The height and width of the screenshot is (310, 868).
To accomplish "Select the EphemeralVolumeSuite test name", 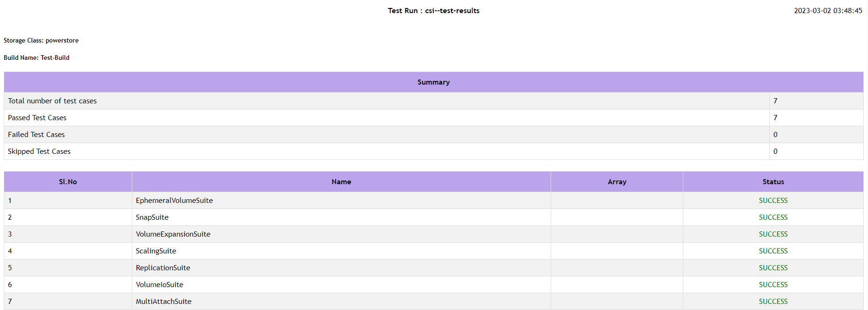I will pyautogui.click(x=174, y=201).
